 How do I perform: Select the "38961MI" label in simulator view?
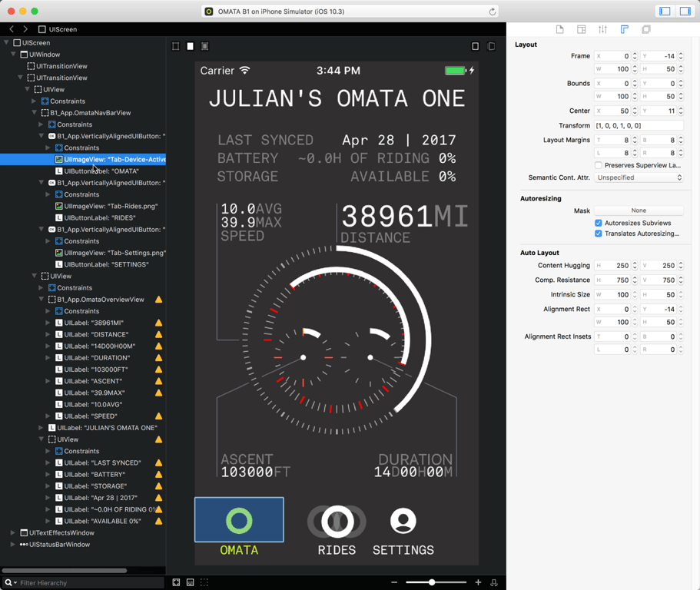404,217
